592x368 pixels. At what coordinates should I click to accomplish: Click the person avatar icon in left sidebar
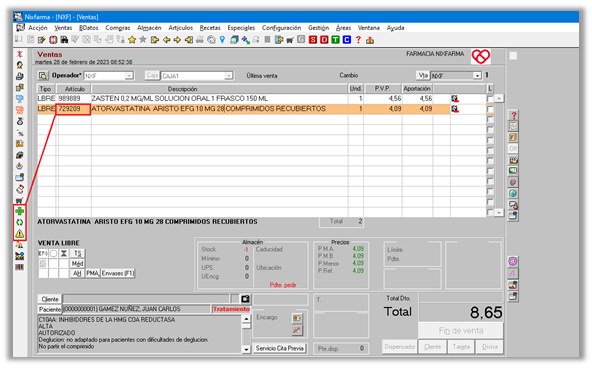click(x=20, y=65)
